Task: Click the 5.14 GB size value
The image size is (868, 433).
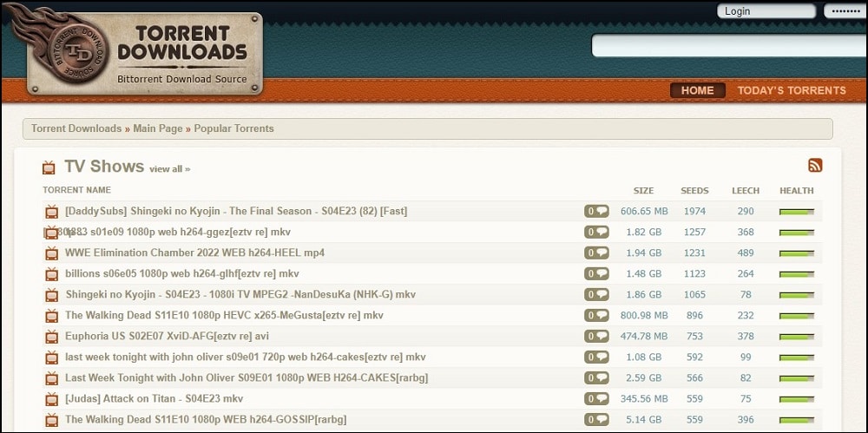Action: [x=644, y=419]
